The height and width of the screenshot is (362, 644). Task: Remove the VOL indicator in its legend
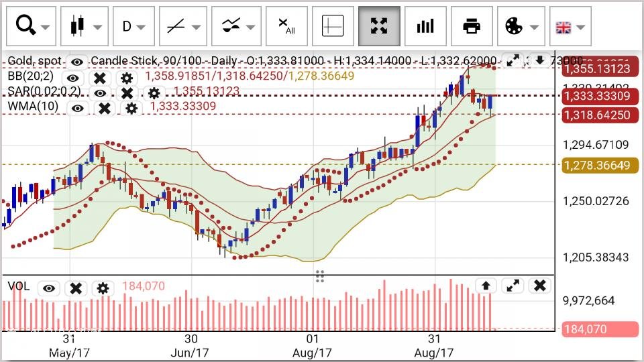[x=76, y=288]
